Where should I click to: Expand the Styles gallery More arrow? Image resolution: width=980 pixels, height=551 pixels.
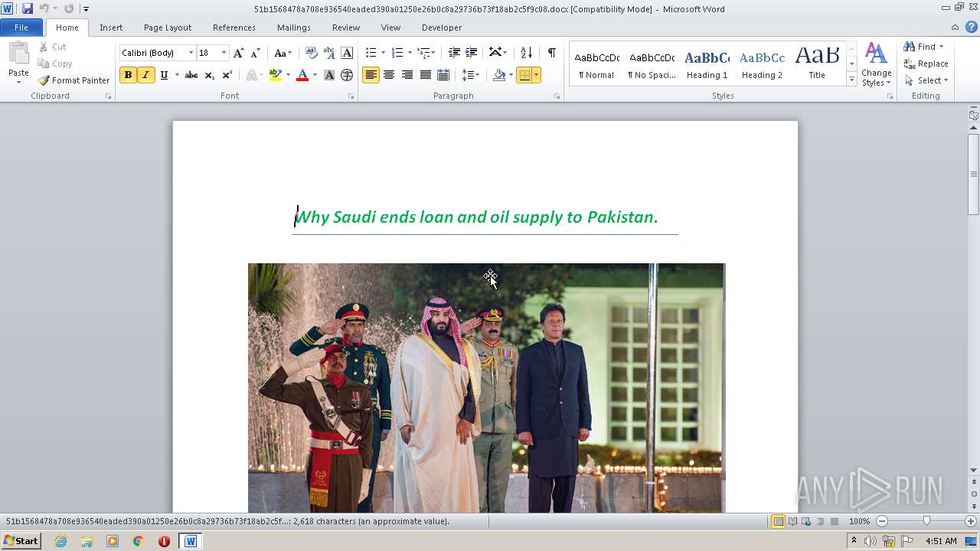[x=851, y=80]
